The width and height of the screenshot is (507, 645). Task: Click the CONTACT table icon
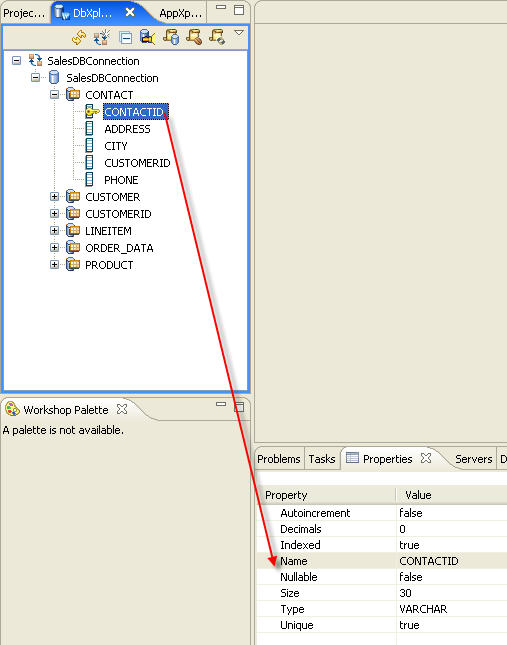(73, 95)
